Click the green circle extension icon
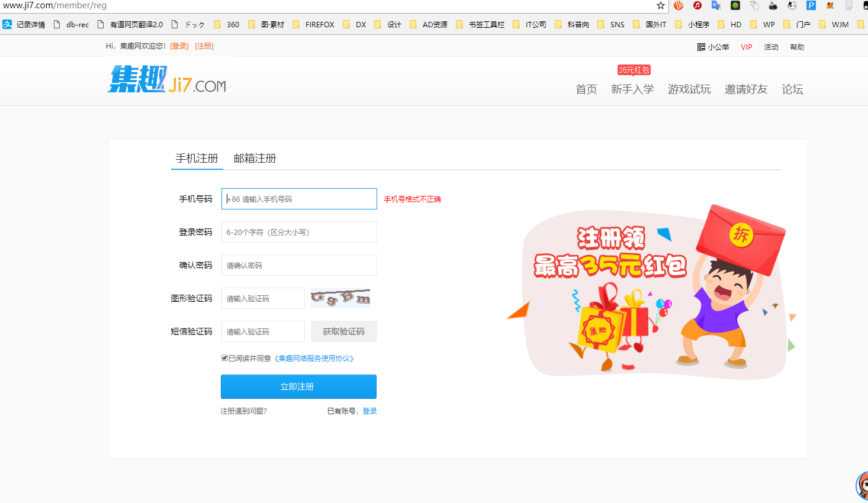The width and height of the screenshot is (868, 503). pyautogui.click(x=735, y=5)
